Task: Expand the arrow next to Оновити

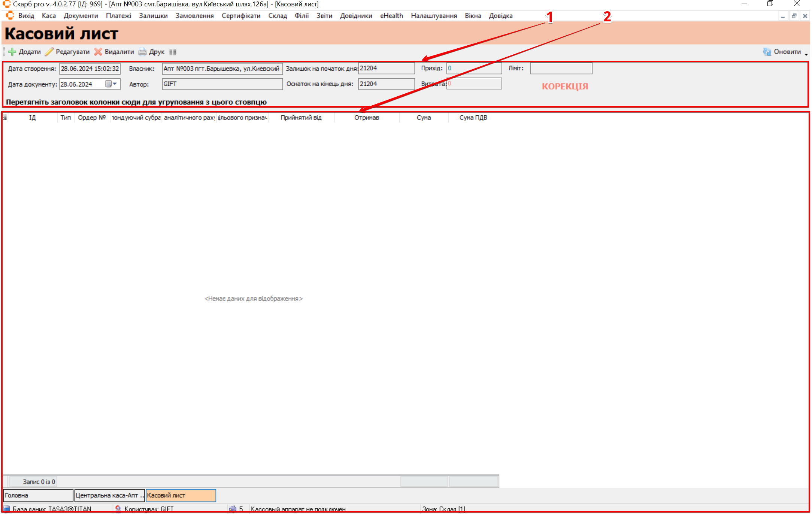Action: (x=806, y=54)
